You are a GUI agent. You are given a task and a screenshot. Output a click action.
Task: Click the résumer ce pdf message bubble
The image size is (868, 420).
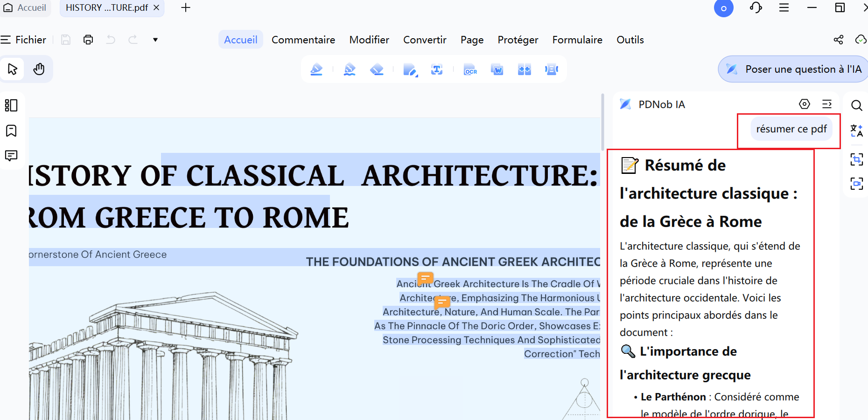click(x=791, y=129)
